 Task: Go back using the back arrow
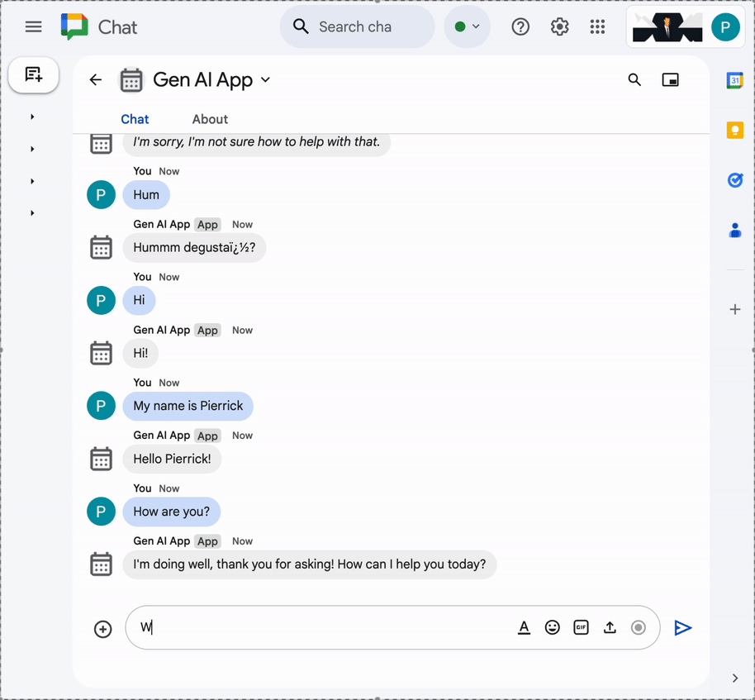tap(96, 80)
